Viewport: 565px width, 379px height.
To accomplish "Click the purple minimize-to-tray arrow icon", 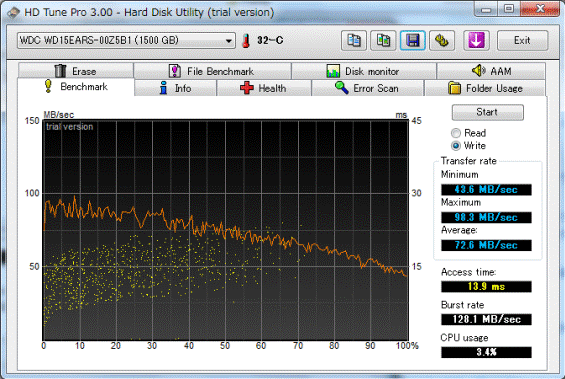I will [476, 40].
